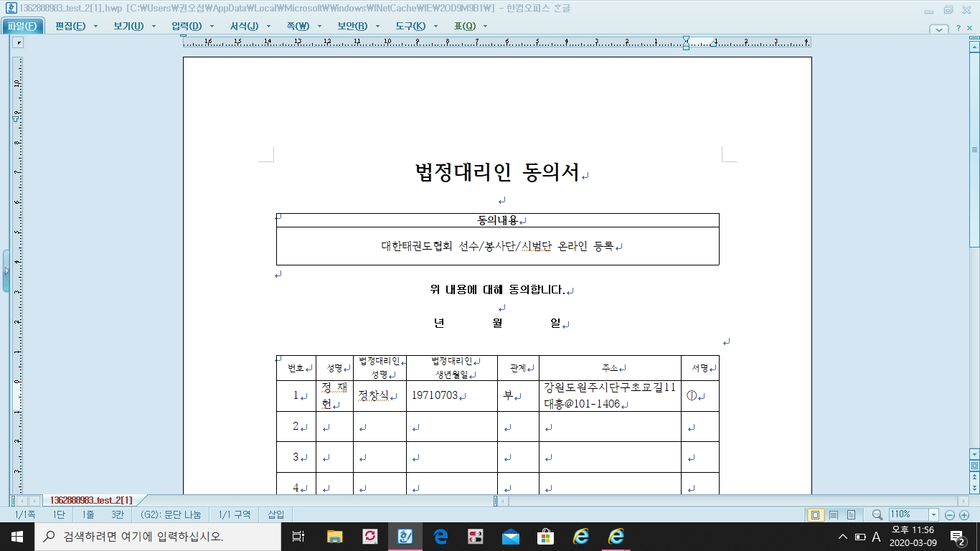This screenshot has width=980, height=551.
Task: Go to next document tab arrow
Action: (x=34, y=501)
